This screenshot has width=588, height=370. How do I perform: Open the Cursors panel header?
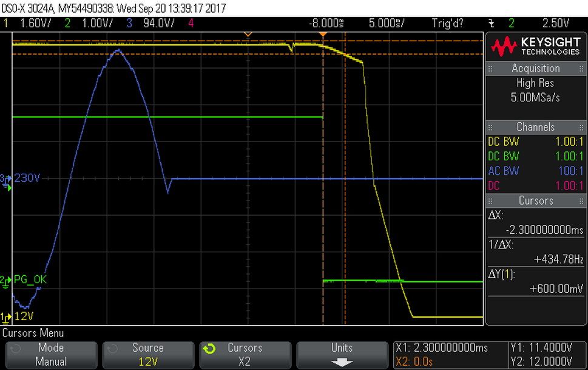coord(535,200)
